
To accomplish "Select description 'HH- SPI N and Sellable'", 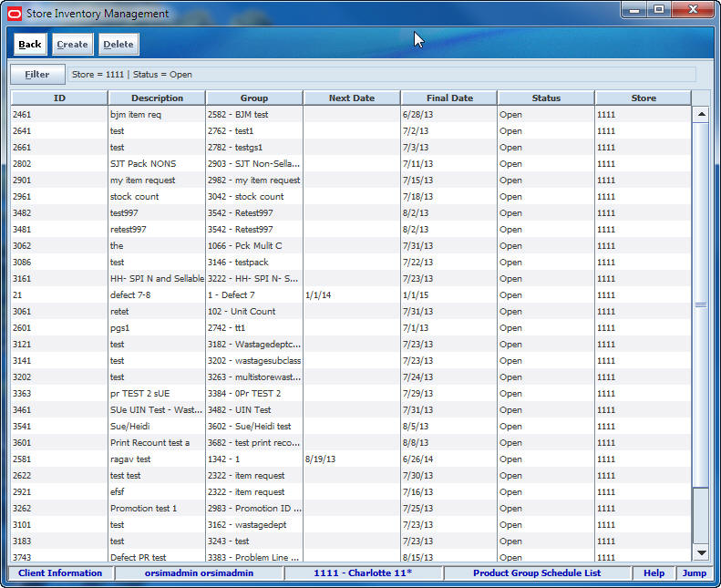I will point(157,279).
